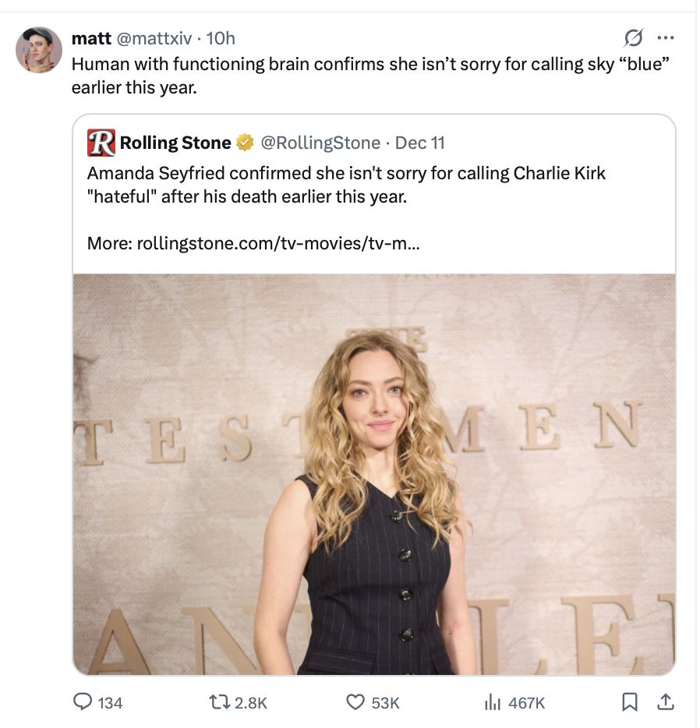Click the @RollingStone handle
Screen dimensions: 700x728
click(320, 143)
